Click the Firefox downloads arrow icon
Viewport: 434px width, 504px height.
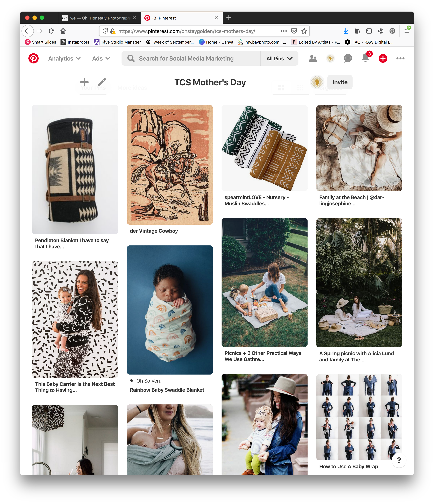(346, 31)
